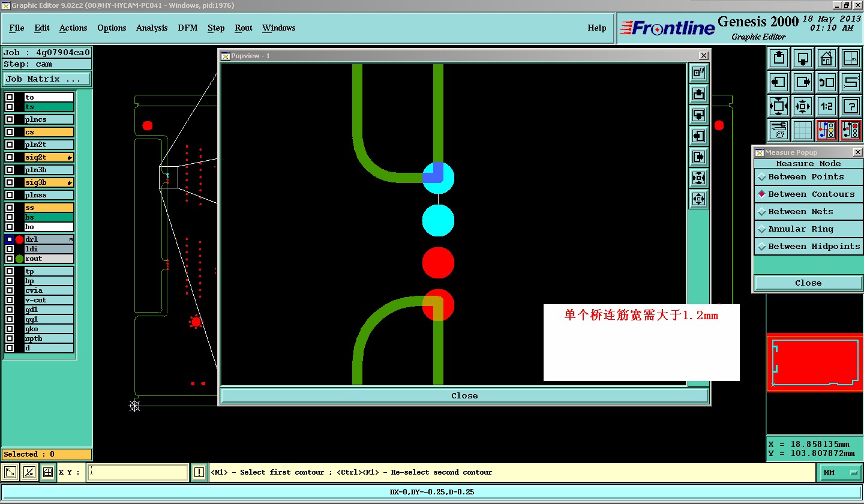
Task: Toggle the grid display icon
Action: (x=803, y=130)
